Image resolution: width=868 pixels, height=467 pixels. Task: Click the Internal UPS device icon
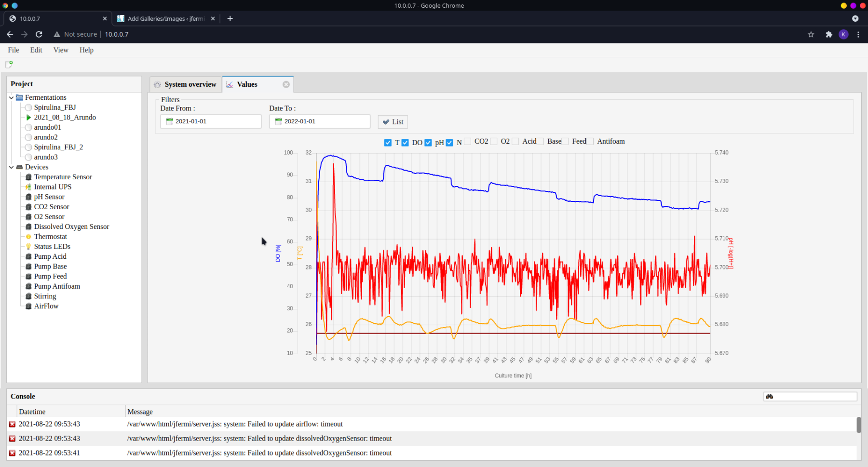28,187
